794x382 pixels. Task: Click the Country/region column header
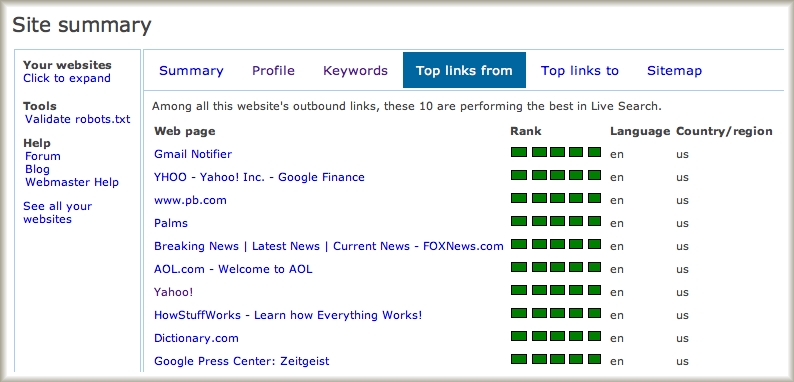click(724, 131)
